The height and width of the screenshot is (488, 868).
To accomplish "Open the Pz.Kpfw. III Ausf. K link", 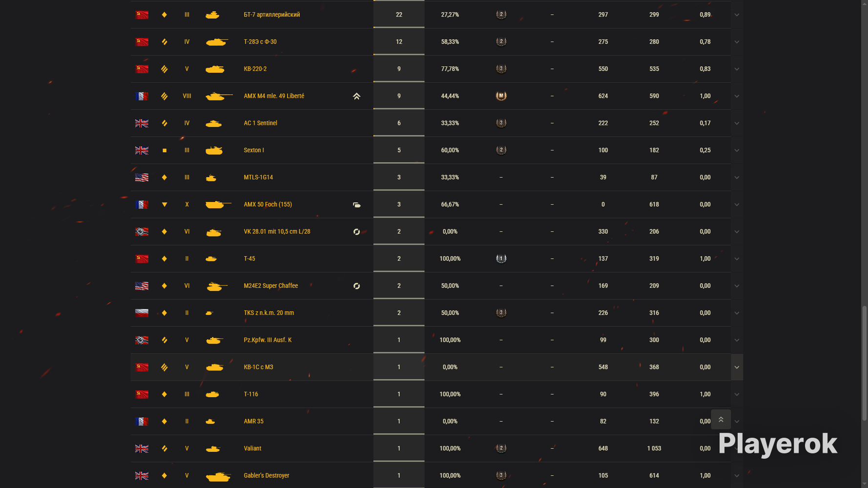I will tap(268, 340).
